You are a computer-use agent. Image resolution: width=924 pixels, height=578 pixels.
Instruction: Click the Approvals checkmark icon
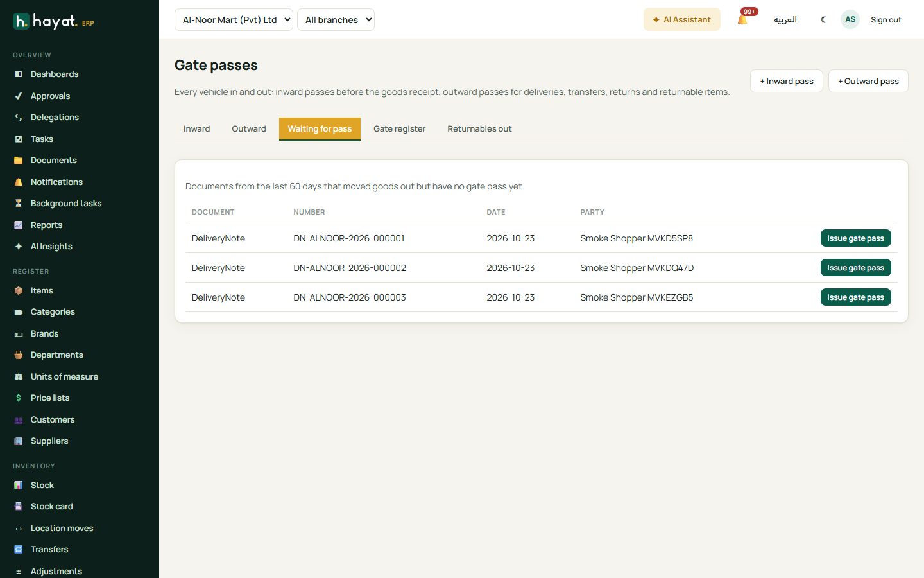pyautogui.click(x=19, y=96)
